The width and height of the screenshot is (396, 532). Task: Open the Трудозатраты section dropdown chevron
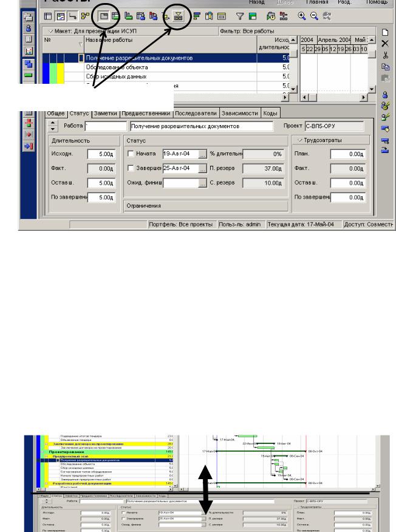pyautogui.click(x=300, y=140)
